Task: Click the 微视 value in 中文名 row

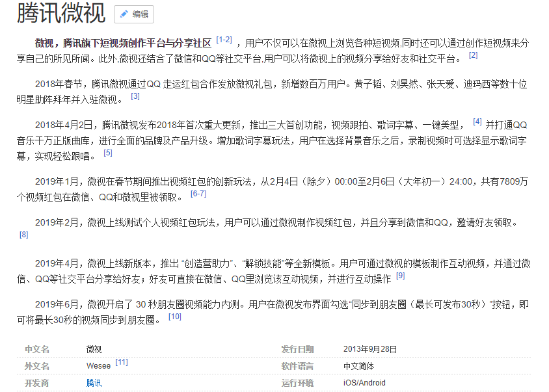Action: pos(94,349)
